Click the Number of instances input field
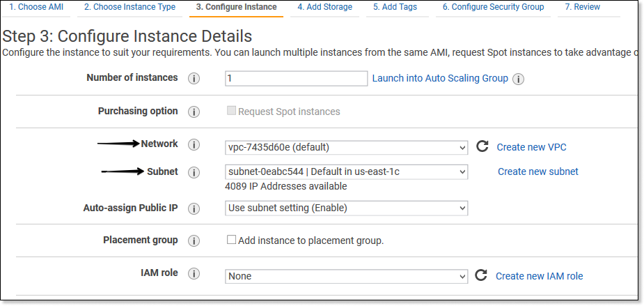Viewport: 644px width, 306px height. tap(297, 79)
